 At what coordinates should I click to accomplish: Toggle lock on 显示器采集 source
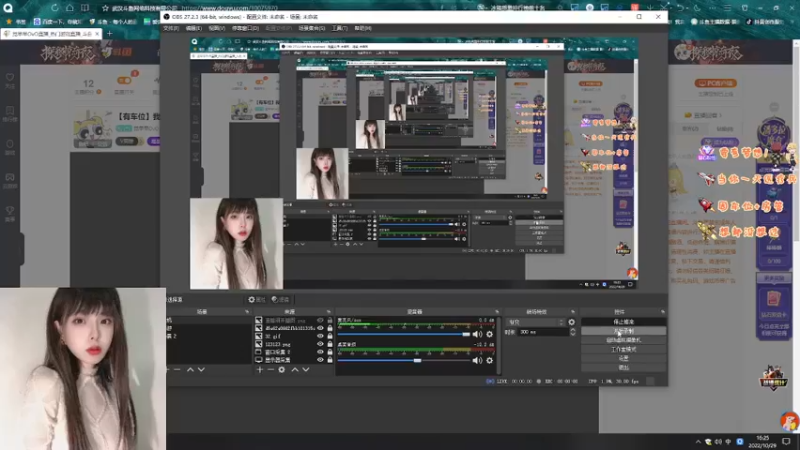tap(330, 360)
